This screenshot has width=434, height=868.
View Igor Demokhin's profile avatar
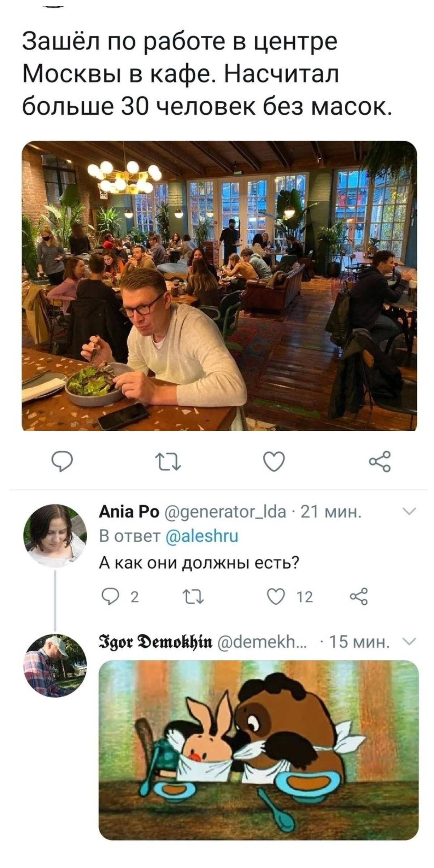tap(55, 665)
